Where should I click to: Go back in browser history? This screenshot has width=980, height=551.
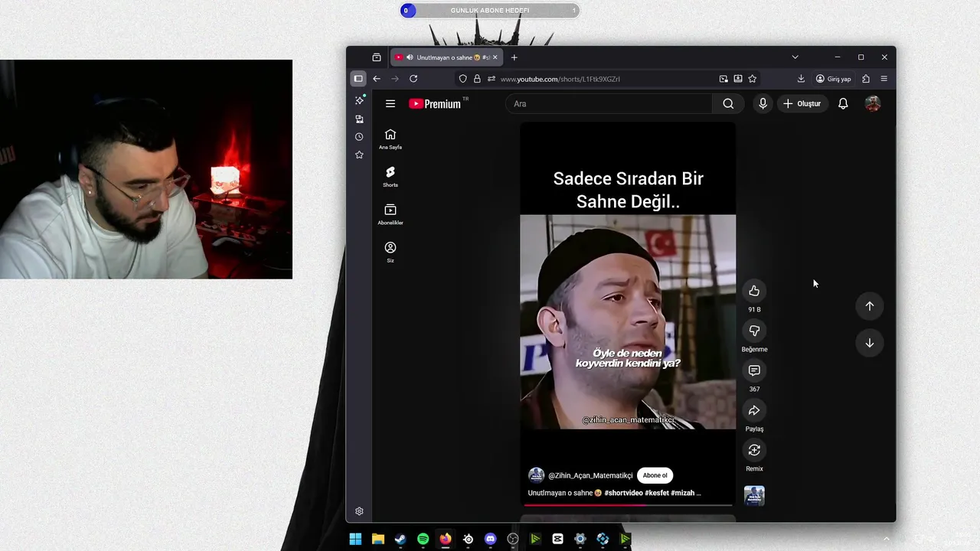(377, 79)
